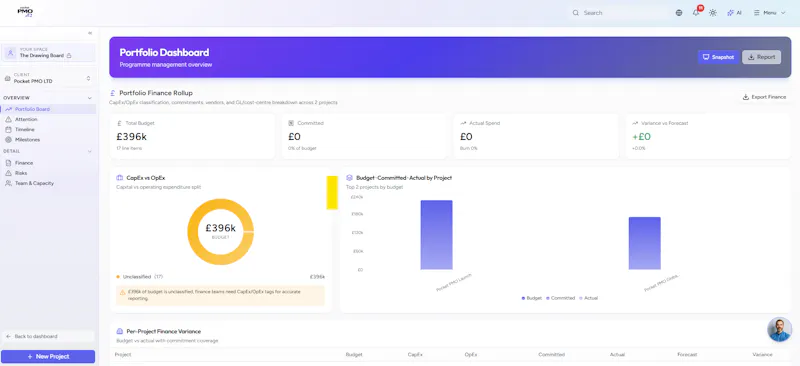This screenshot has height=366, width=800.
Task: Click the Pocket PMO Glob... budget bar
Action: (x=644, y=243)
